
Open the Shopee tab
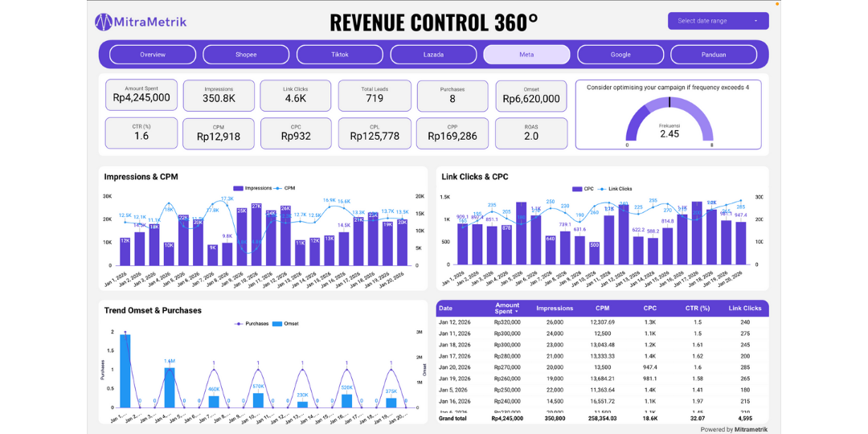pyautogui.click(x=246, y=55)
